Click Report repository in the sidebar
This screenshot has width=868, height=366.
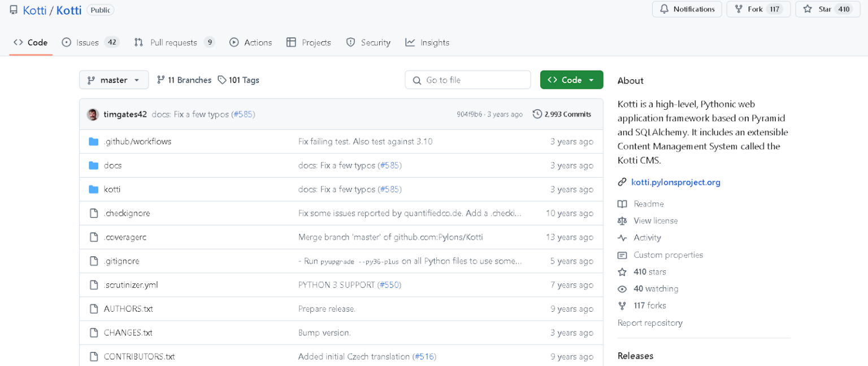pyautogui.click(x=650, y=322)
